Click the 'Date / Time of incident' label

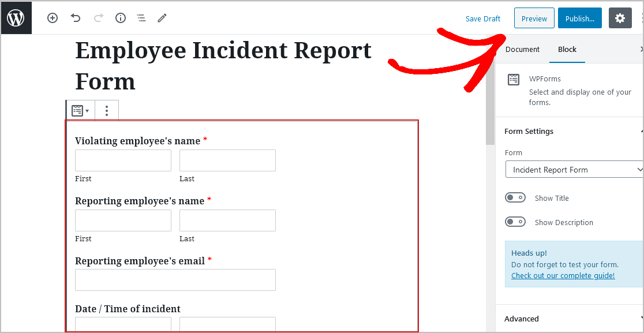(128, 309)
